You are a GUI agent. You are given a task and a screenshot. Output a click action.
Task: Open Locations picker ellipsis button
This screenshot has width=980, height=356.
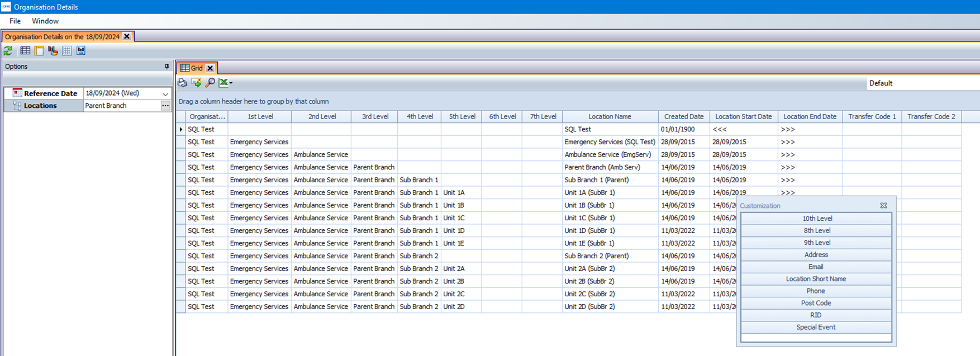pyautogui.click(x=165, y=106)
